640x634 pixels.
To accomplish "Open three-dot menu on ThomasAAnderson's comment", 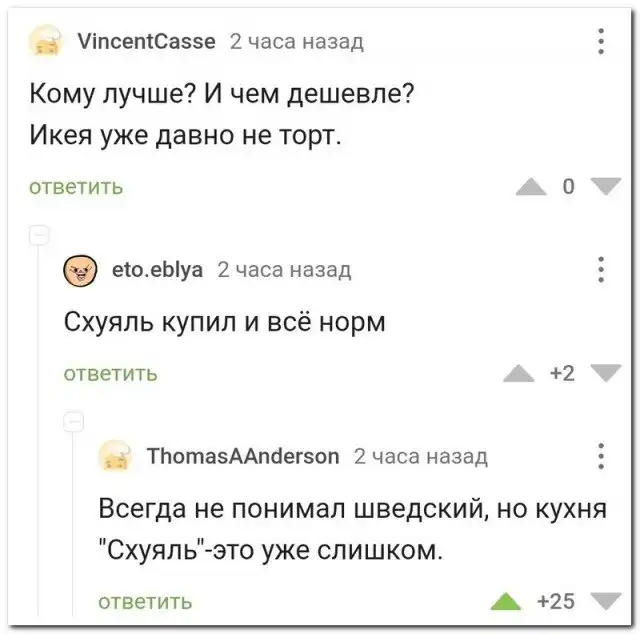I will click(x=600, y=457).
